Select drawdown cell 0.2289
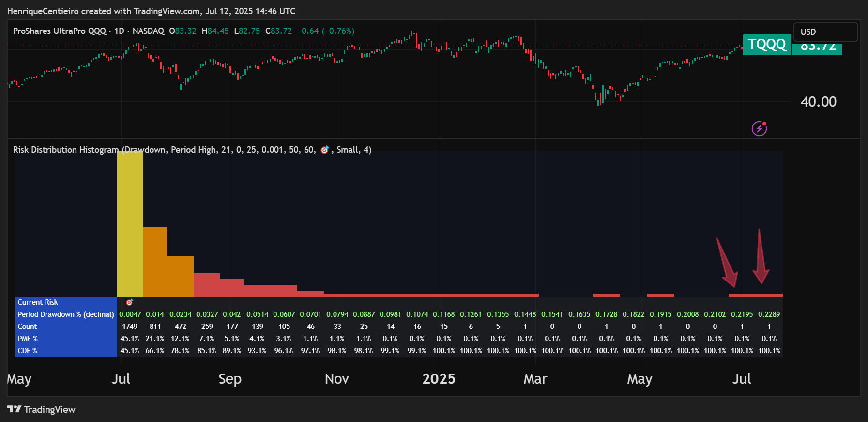The image size is (868, 422). [769, 314]
